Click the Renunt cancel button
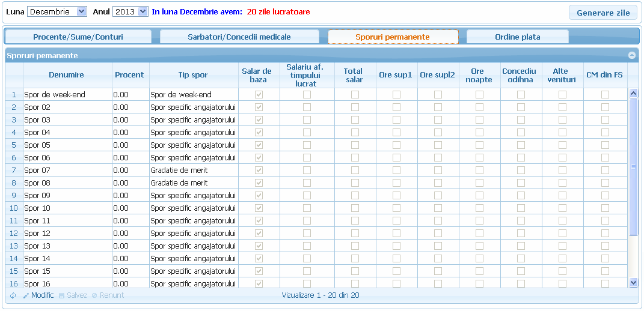This screenshot has width=644, height=311. click(x=108, y=295)
